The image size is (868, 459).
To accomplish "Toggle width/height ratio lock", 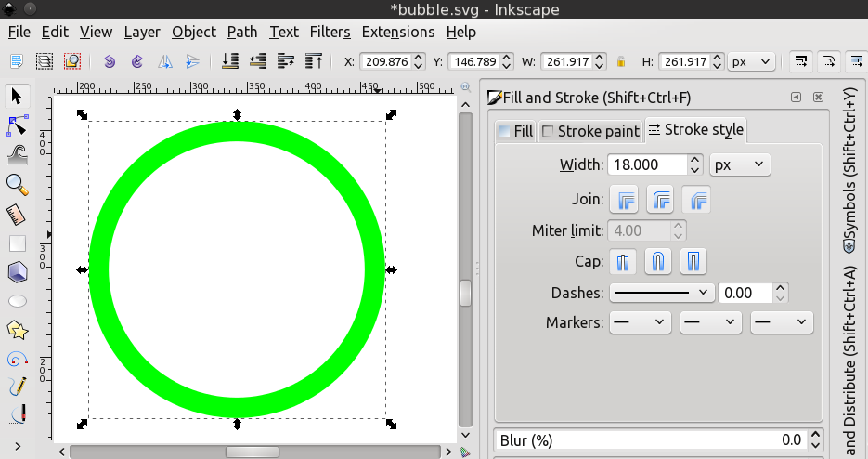I will [x=621, y=61].
